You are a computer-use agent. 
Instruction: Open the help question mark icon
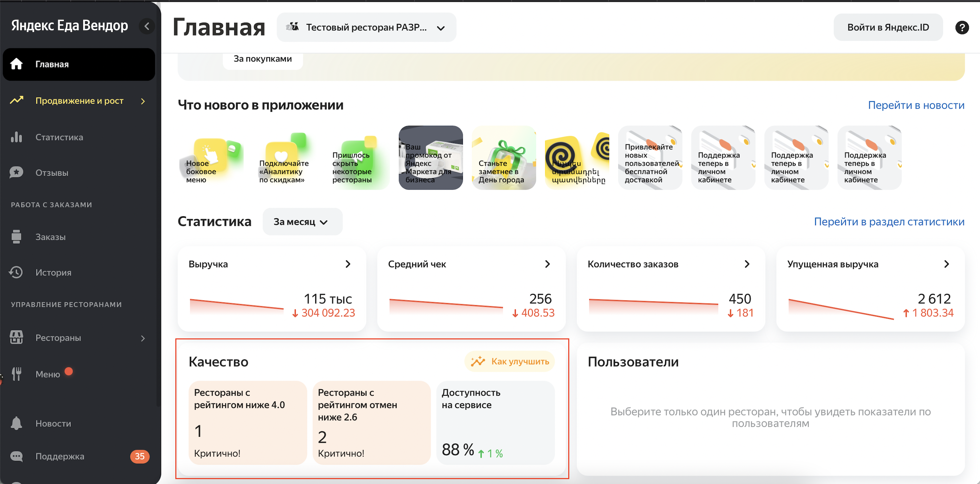tap(962, 27)
